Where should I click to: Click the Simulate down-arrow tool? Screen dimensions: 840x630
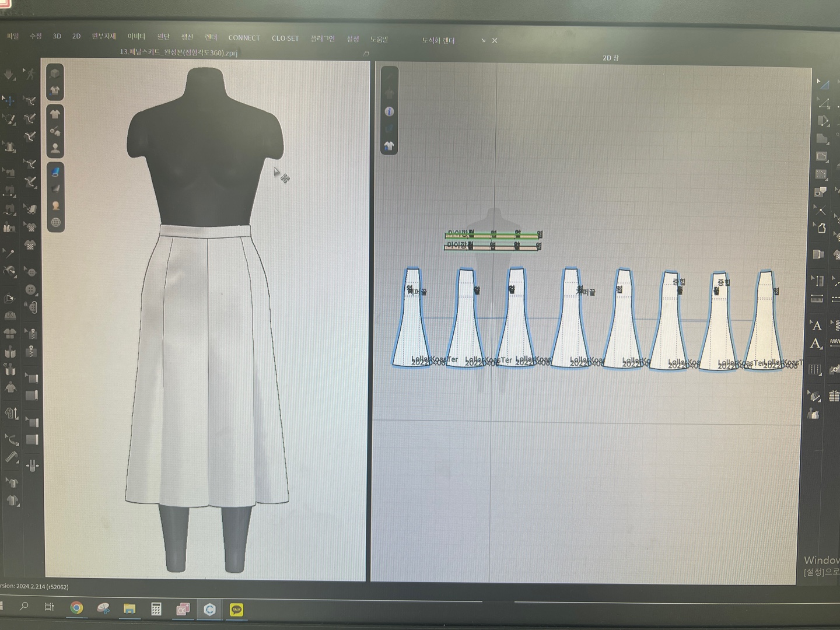click(x=9, y=75)
